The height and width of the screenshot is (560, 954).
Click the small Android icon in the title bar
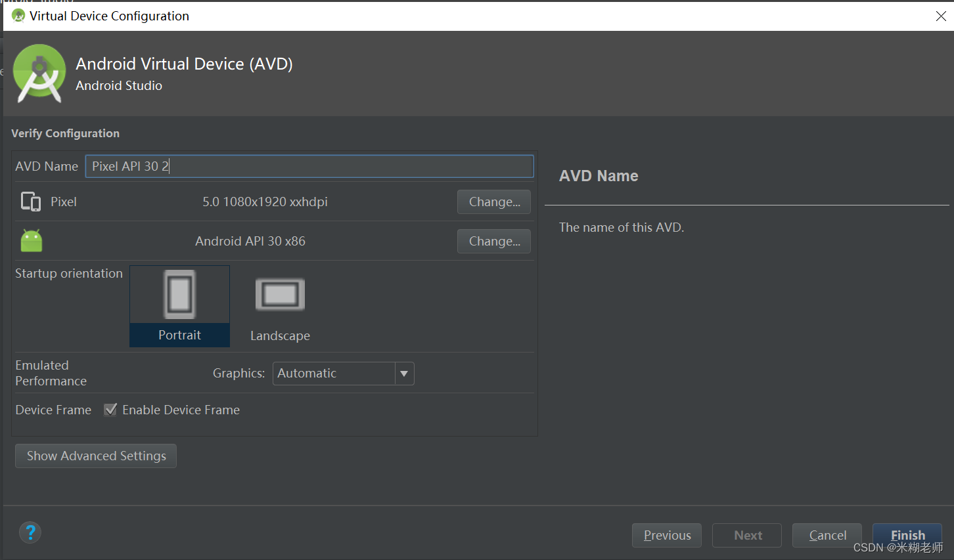[18, 16]
